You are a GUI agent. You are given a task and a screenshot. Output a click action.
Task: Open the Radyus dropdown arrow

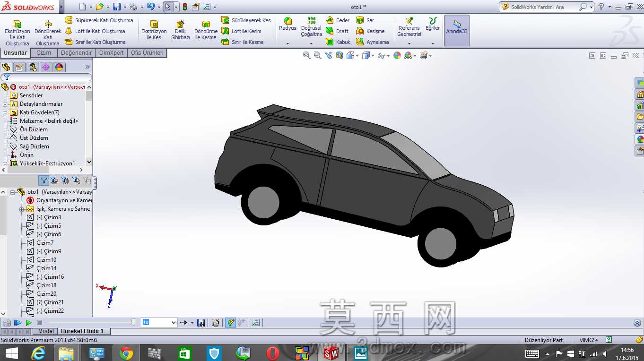point(287,43)
